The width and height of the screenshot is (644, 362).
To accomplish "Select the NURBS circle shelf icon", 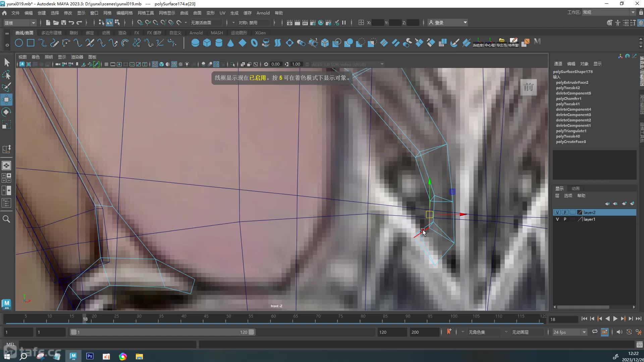I will point(19,43).
